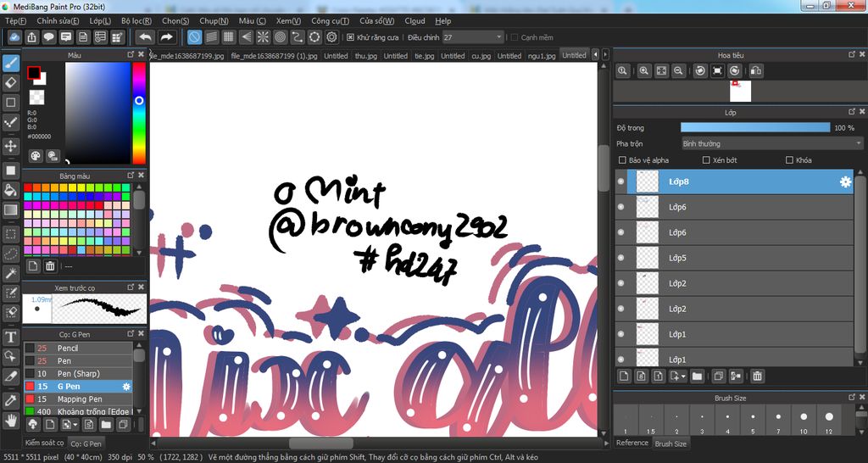Enable the Bảo vệ alpha checkbox
This screenshot has height=463, width=868.
[x=622, y=160]
